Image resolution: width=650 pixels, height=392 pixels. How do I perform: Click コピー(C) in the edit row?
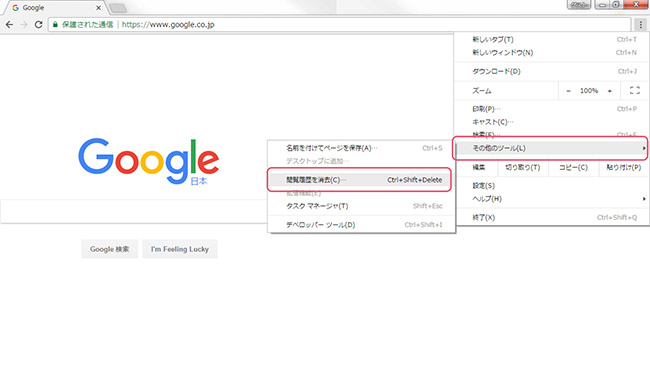point(573,167)
